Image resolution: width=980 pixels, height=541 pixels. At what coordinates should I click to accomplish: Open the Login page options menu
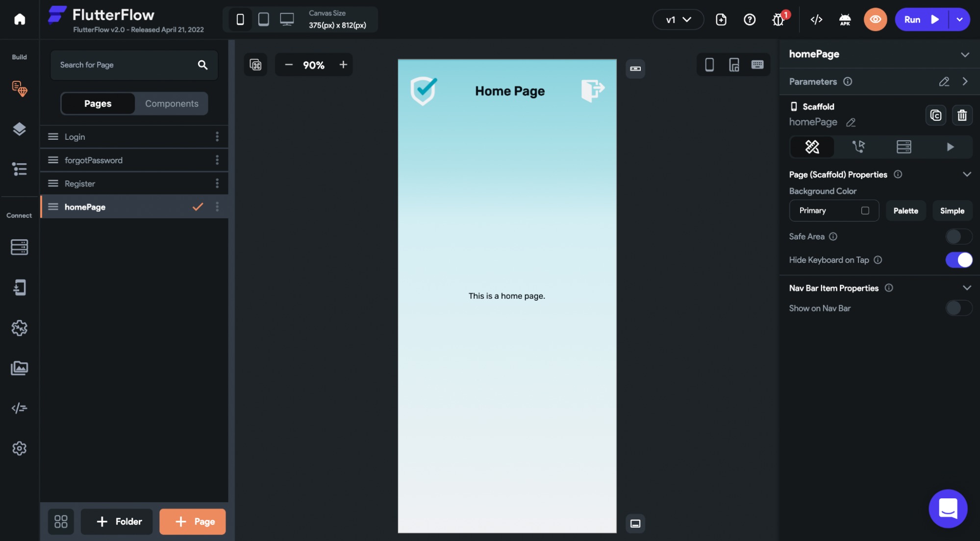[x=217, y=137]
